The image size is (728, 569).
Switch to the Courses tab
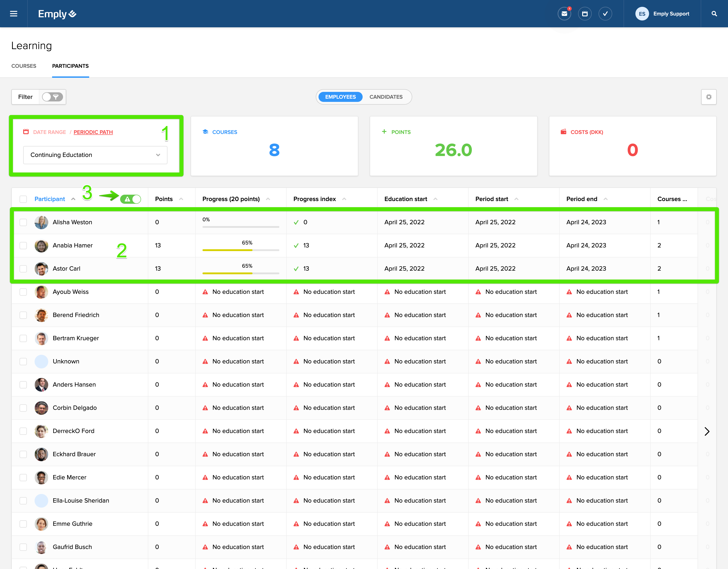tap(24, 66)
